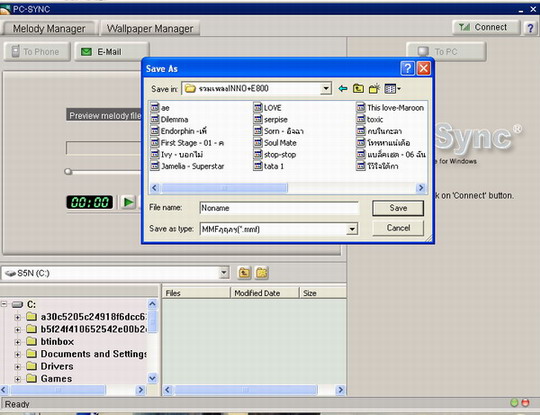This screenshot has height=415, width=540.
Task: Switch to Wallpaper Manager tab
Action: pyautogui.click(x=150, y=29)
